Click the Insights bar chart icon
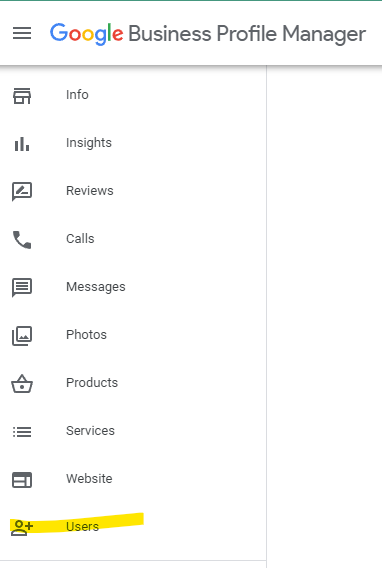 point(22,144)
